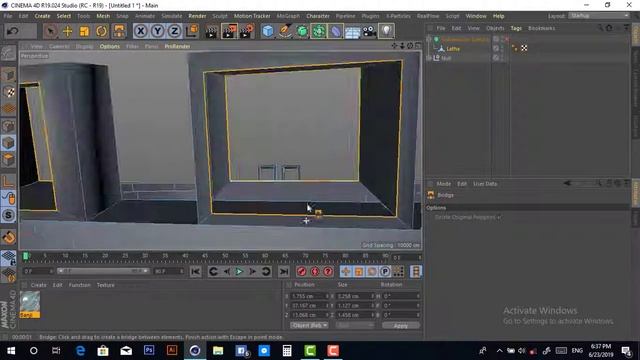
Task: Open the Bend deformer icon
Action: pos(336,31)
